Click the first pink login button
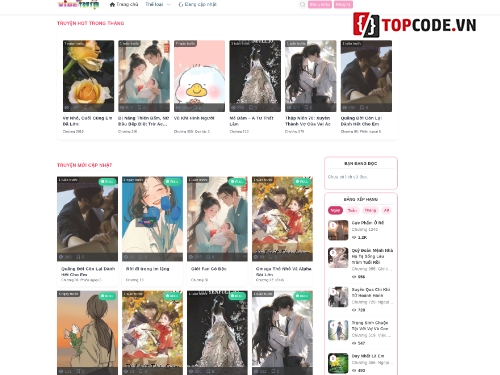Image resolution: width=500 pixels, height=375 pixels. click(320, 5)
